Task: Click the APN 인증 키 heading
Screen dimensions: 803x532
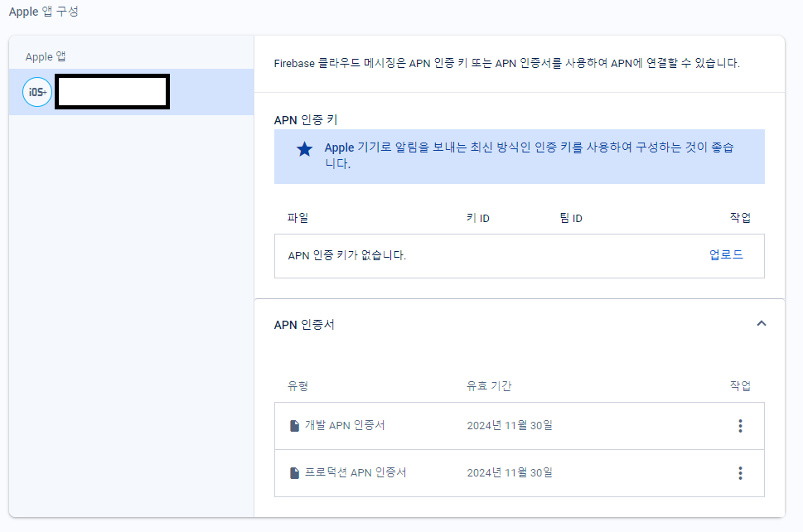Action: (306, 120)
